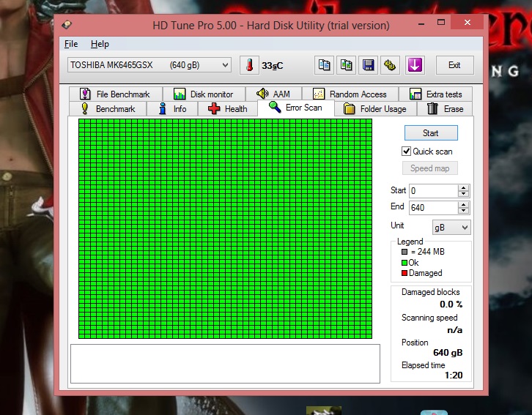
Task: Click the Exit button
Action: (454, 65)
